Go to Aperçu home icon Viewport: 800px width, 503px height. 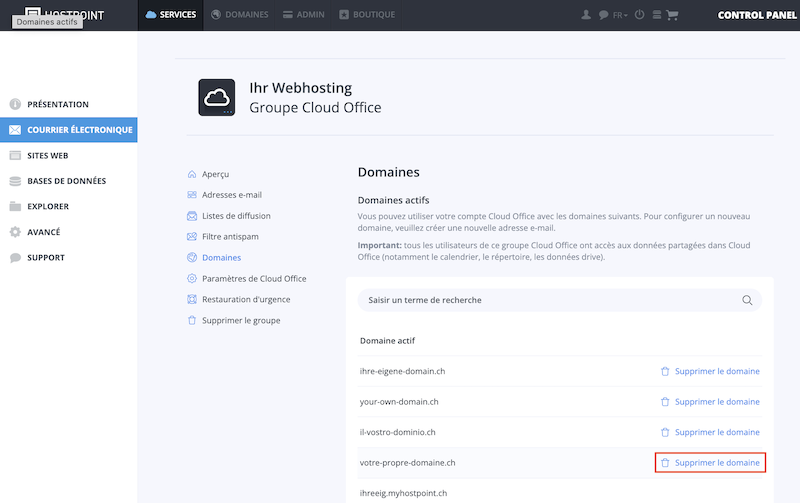pos(192,174)
